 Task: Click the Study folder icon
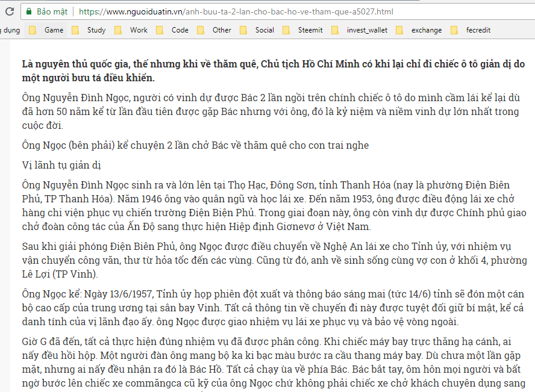75,30
